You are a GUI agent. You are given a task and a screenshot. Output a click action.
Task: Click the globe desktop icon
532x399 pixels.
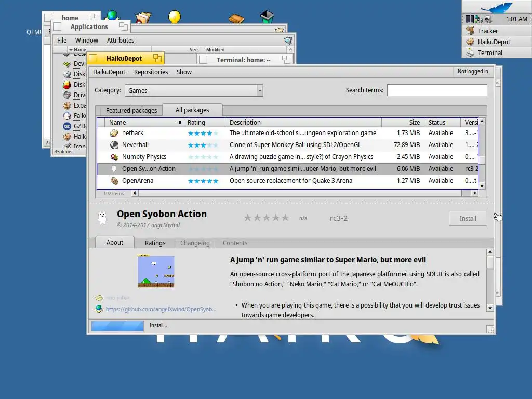[112, 15]
